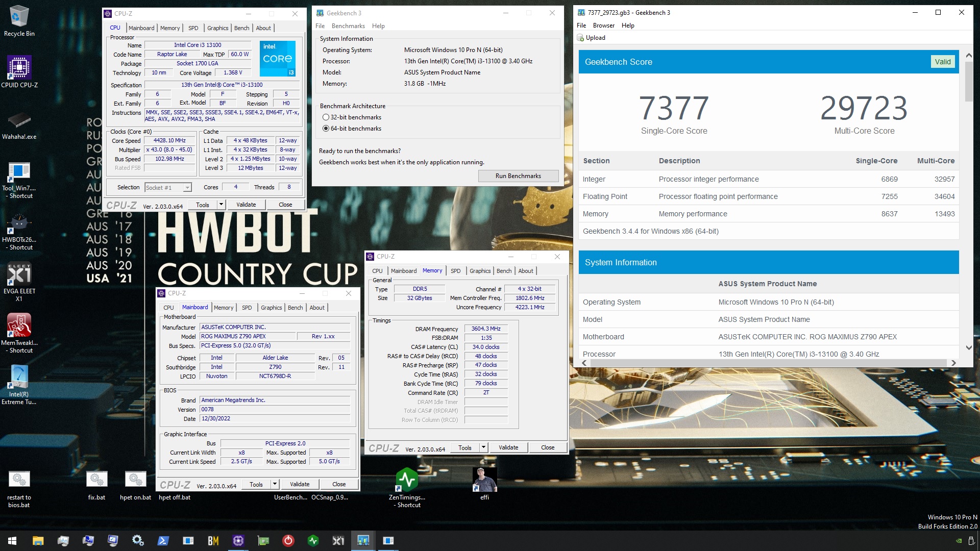Expand Tools dropdown arrow in Memory CPU-Z window
This screenshot has width=980, height=551.
click(x=483, y=447)
